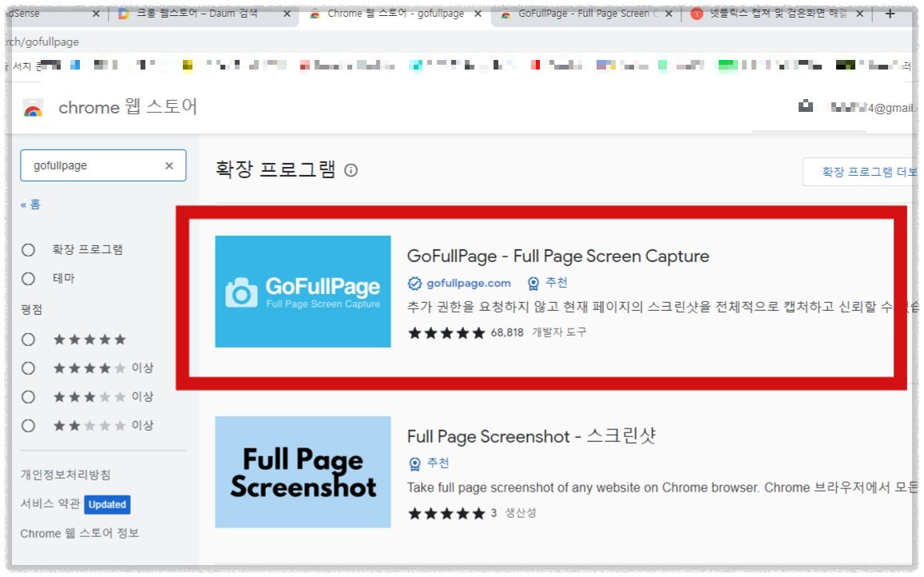The width and height of the screenshot is (924, 577).
Task: Close the 넷플릭스 캡쳐 tab
Action: (860, 14)
